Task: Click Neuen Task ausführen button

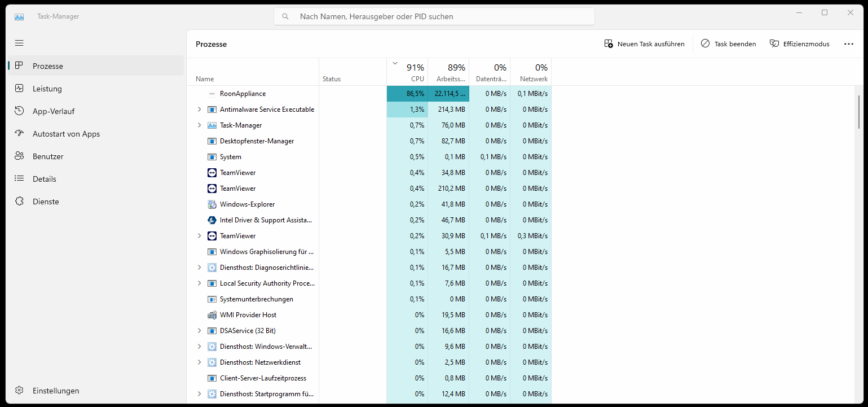Action: (x=644, y=44)
